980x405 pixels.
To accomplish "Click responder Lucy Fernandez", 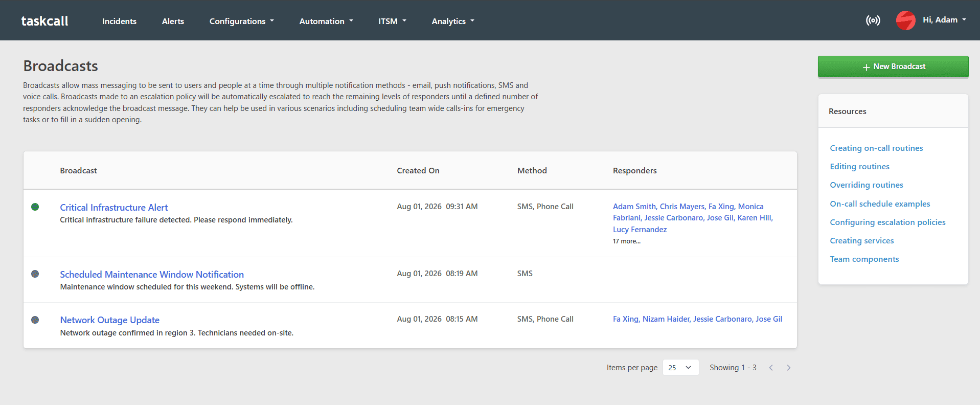I will point(640,230).
